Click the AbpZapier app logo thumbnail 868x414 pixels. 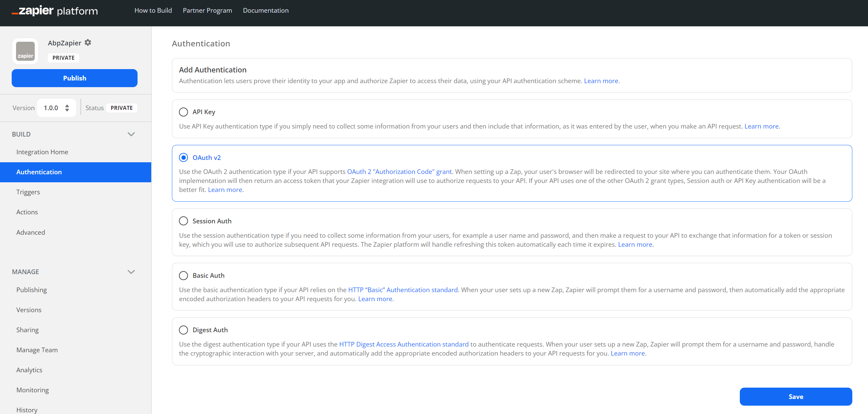[25, 51]
